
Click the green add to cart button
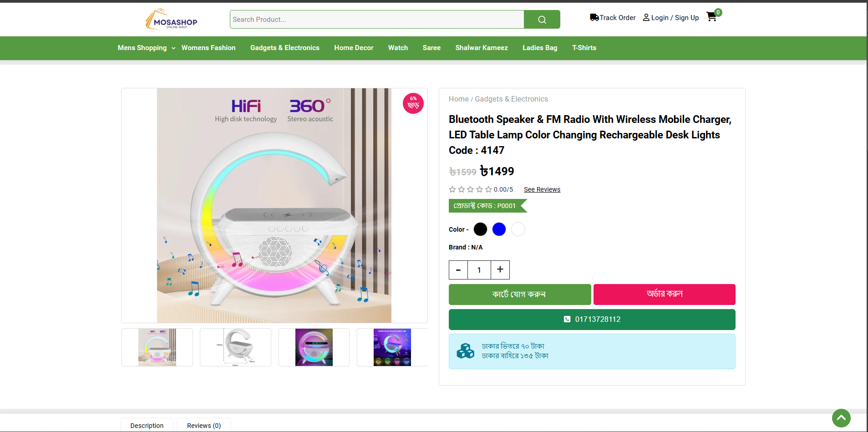pyautogui.click(x=519, y=295)
